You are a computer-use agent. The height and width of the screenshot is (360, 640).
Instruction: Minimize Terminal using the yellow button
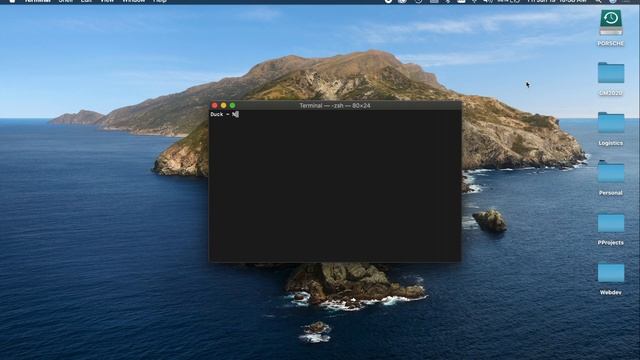coord(224,105)
